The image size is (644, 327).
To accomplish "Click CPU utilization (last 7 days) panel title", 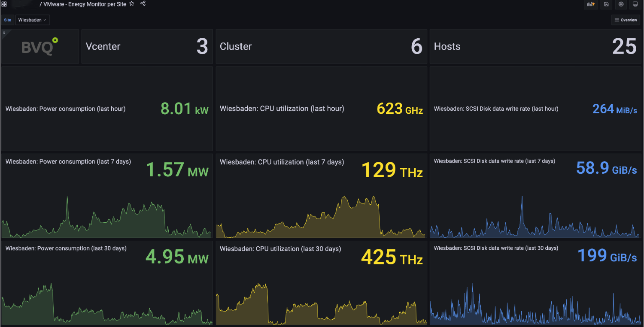I will [282, 162].
